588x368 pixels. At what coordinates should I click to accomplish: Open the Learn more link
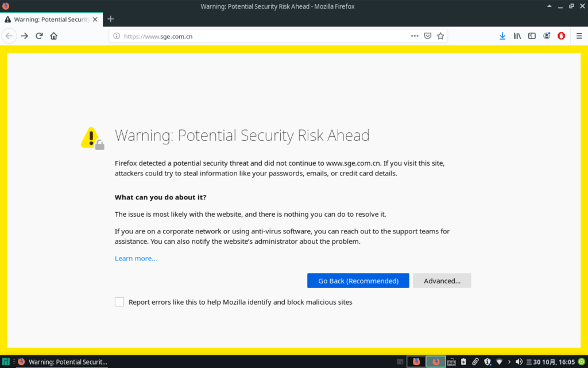(x=136, y=258)
